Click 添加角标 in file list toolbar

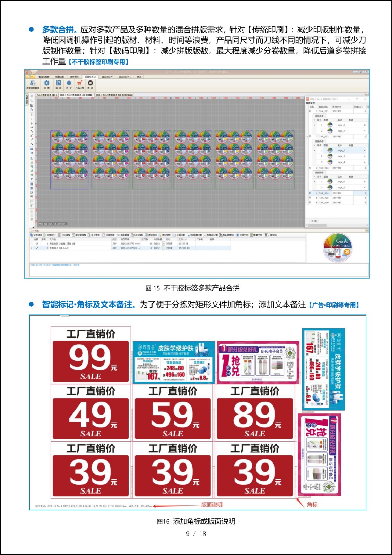coord(151,235)
